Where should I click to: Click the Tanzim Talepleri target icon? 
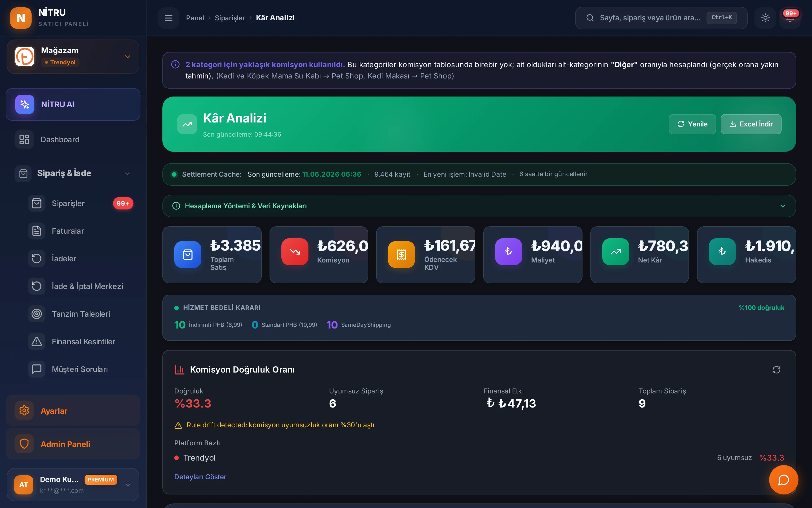(37, 314)
